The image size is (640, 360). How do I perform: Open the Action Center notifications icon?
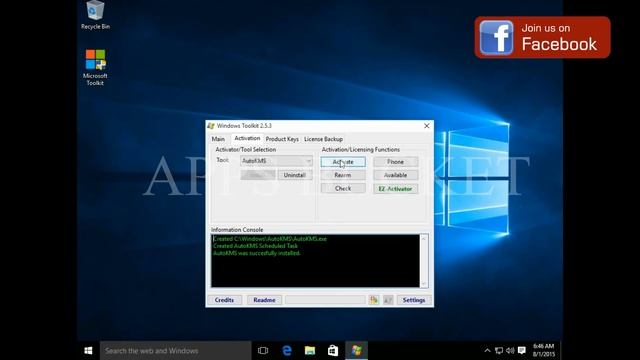tap(522, 351)
